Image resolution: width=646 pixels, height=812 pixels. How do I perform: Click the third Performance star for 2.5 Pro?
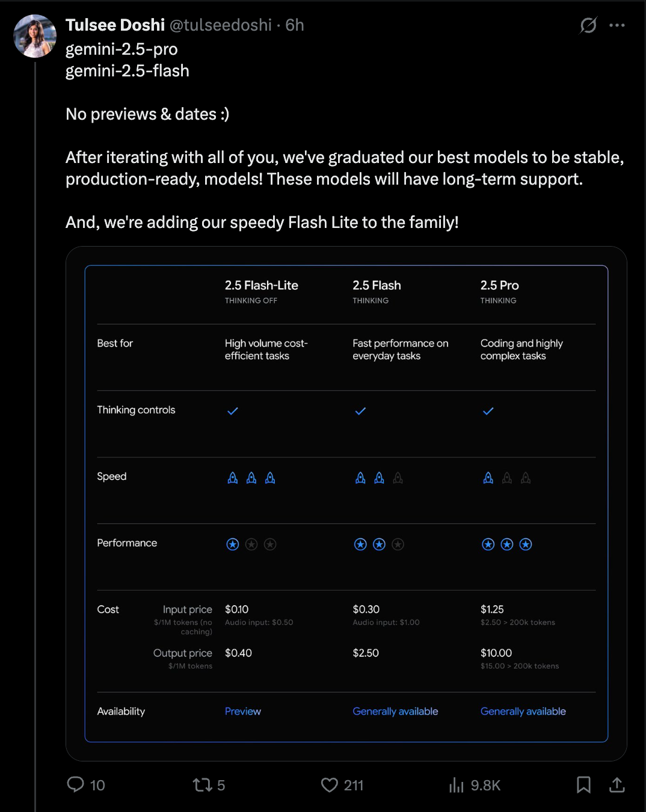(526, 544)
